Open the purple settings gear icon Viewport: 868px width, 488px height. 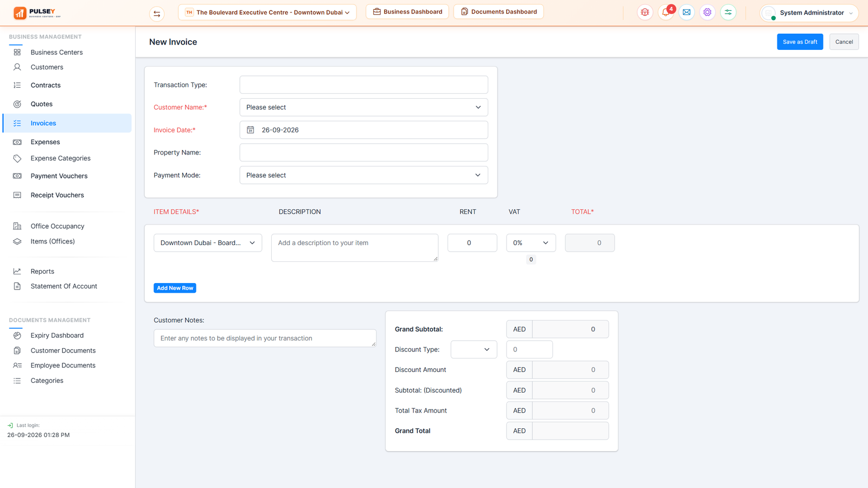(x=707, y=12)
